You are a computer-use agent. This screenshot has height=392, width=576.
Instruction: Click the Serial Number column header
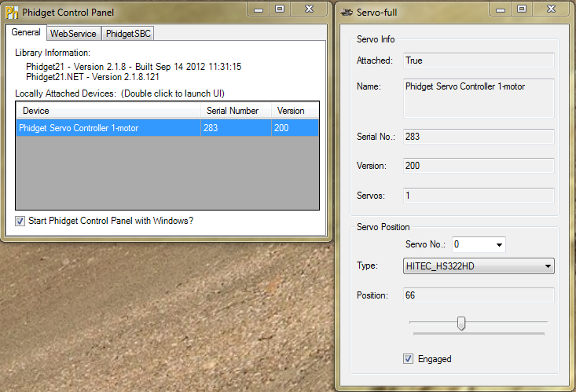pyautogui.click(x=237, y=111)
